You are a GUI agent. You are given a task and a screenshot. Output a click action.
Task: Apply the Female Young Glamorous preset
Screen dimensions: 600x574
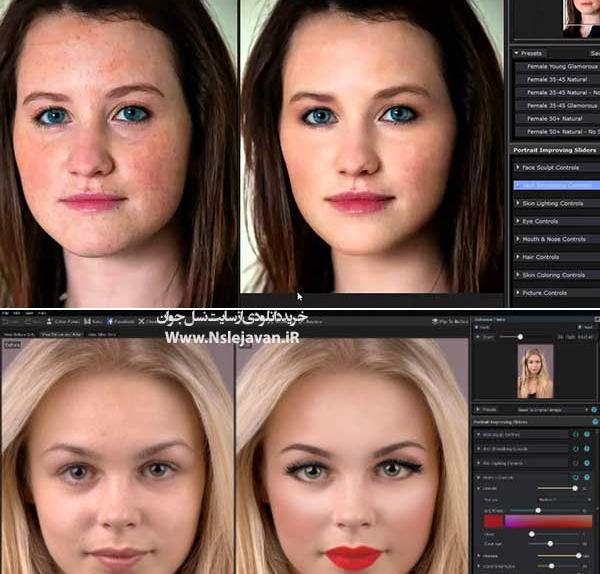(558, 67)
